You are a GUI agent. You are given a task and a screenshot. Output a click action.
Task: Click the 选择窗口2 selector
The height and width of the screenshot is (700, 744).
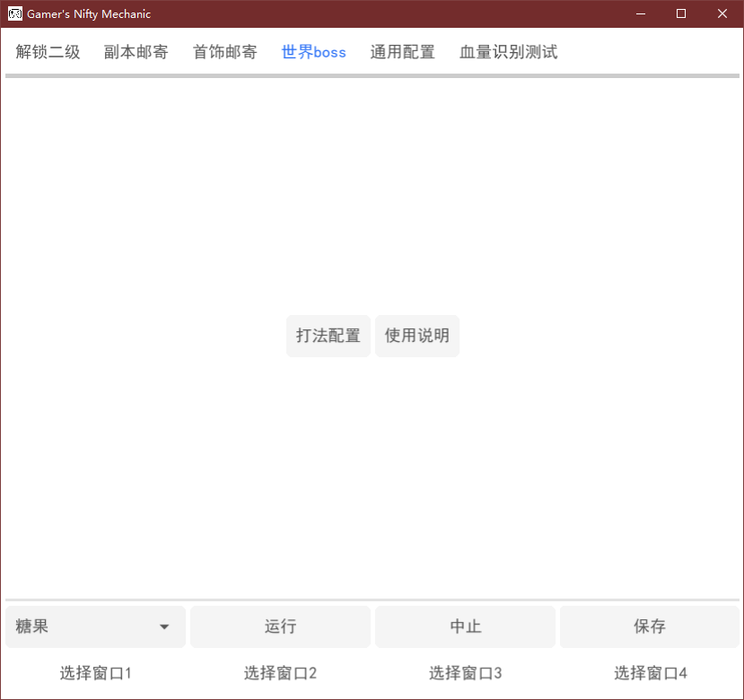(x=280, y=673)
